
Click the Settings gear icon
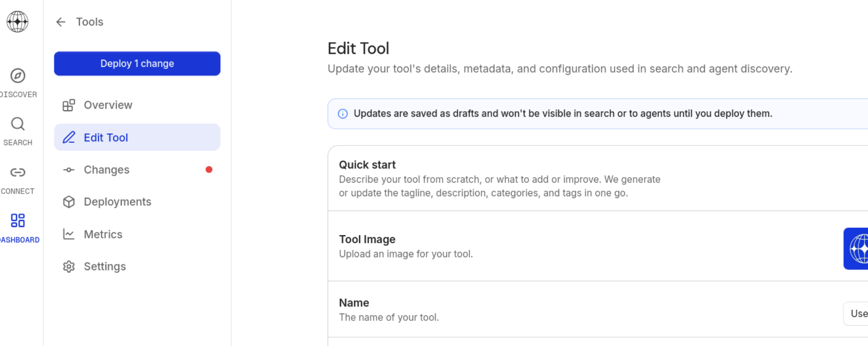tap(69, 266)
